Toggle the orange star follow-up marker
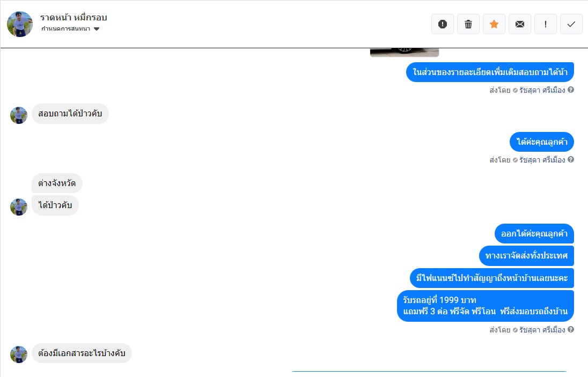This screenshot has width=588, height=377. point(494,24)
